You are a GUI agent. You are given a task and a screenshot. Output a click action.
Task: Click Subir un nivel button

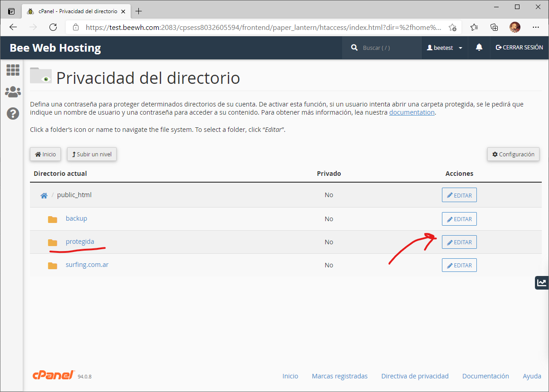[92, 155]
